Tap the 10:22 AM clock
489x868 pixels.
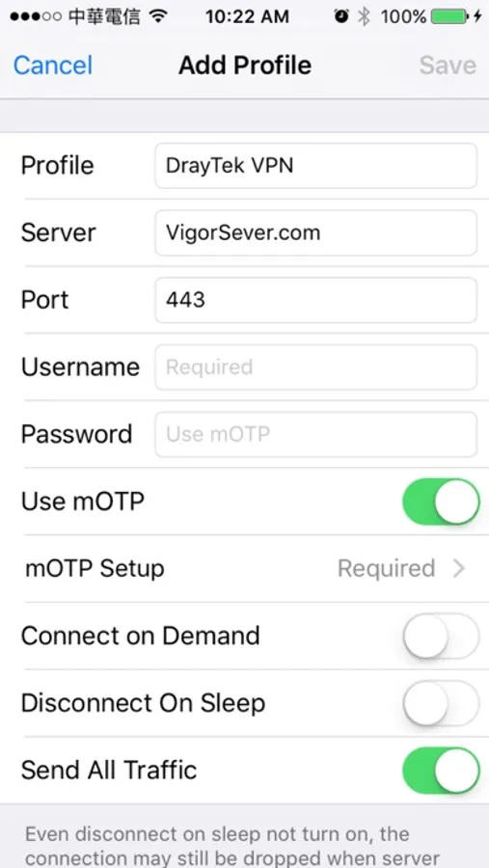[x=247, y=16]
